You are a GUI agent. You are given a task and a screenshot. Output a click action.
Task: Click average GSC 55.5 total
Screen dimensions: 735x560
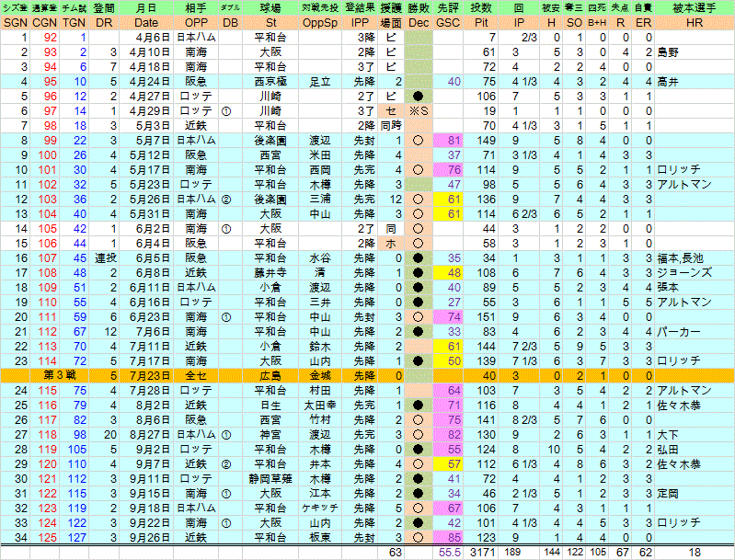[x=449, y=553]
